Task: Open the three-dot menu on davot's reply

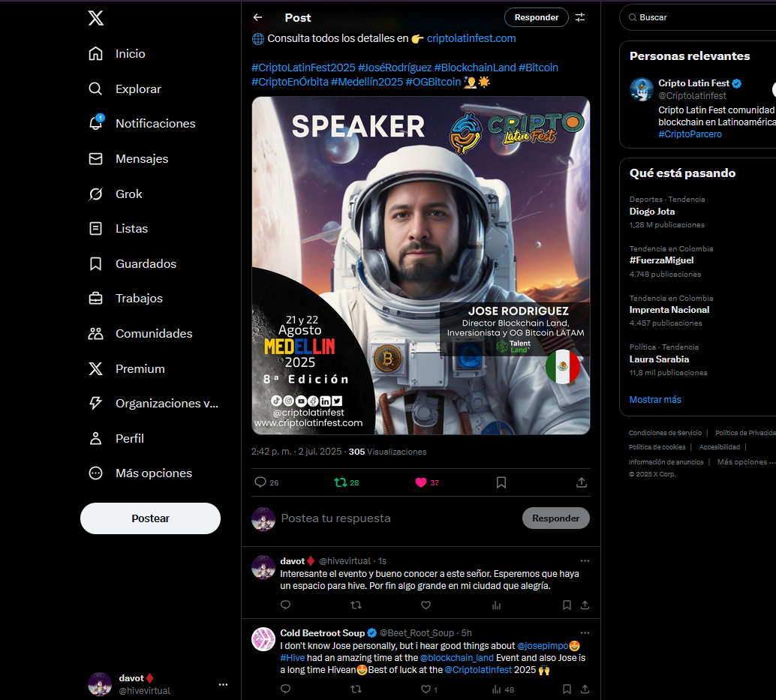Action: 585,560
